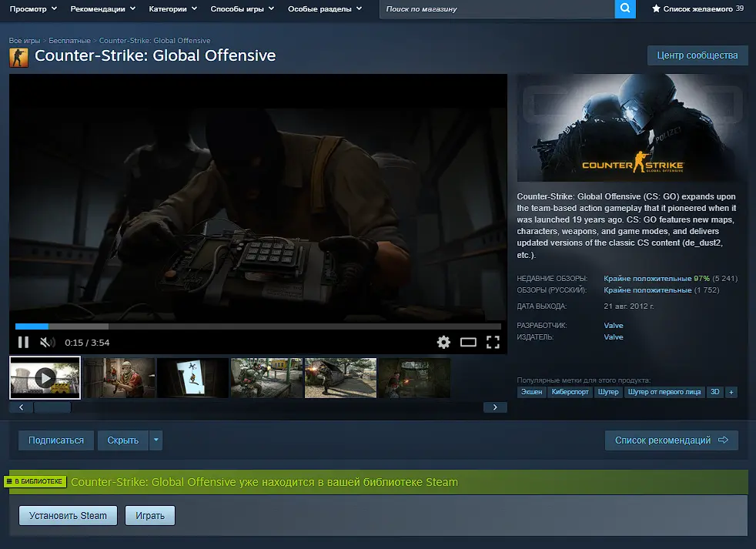
Task: Click the star icon beside Список желаемого
Action: pyautogui.click(x=654, y=9)
